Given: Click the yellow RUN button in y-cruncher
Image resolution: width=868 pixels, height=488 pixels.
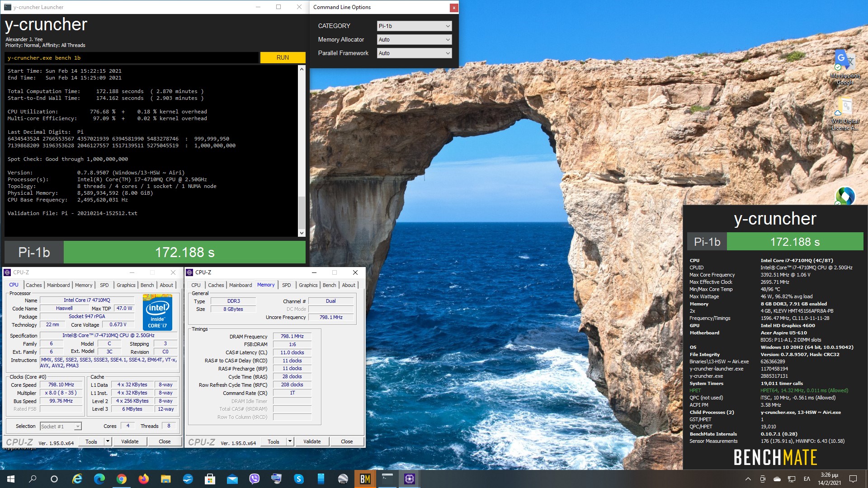Looking at the screenshot, I should 283,57.
